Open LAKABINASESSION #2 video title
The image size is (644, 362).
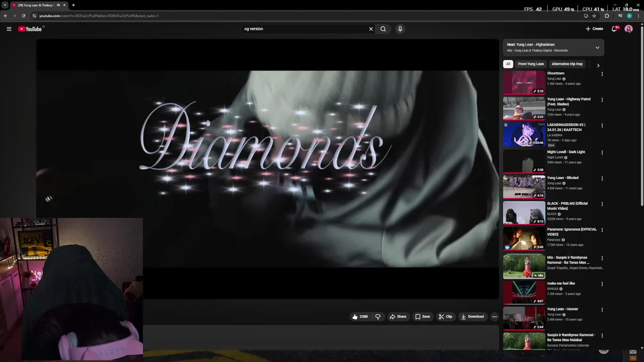(567, 127)
